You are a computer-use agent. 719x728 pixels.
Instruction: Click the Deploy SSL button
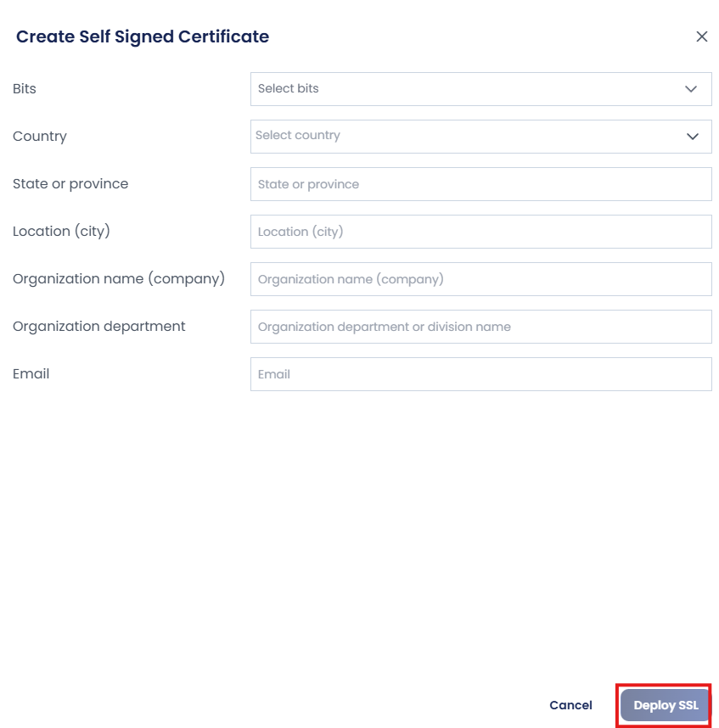(665, 705)
